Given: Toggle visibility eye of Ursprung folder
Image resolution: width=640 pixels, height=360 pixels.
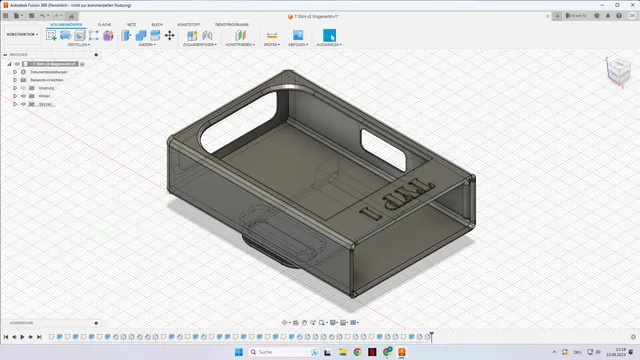Looking at the screenshot, I should (23, 88).
